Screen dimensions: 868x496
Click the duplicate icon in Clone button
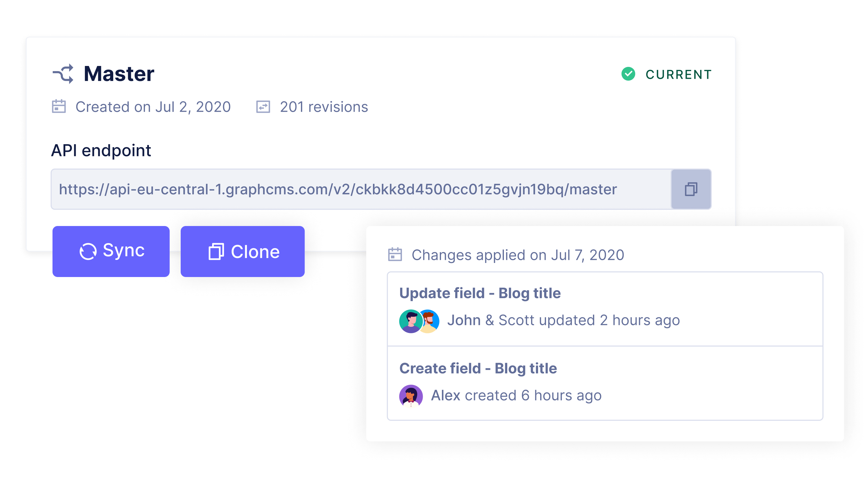[x=216, y=252]
